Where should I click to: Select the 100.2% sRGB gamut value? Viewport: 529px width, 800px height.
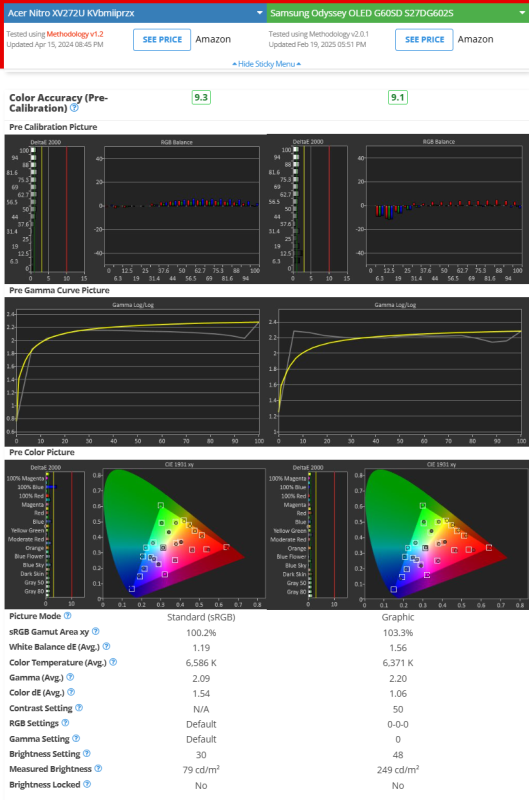pos(201,633)
